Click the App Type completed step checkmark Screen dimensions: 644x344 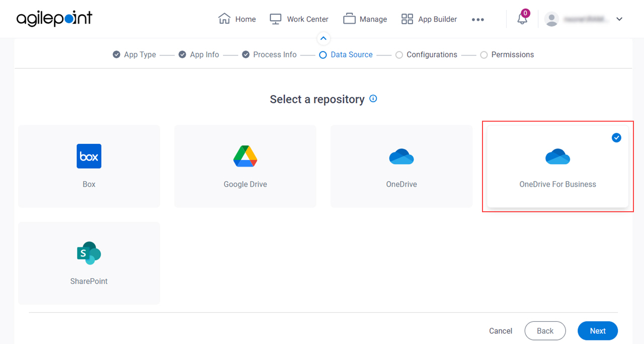116,54
